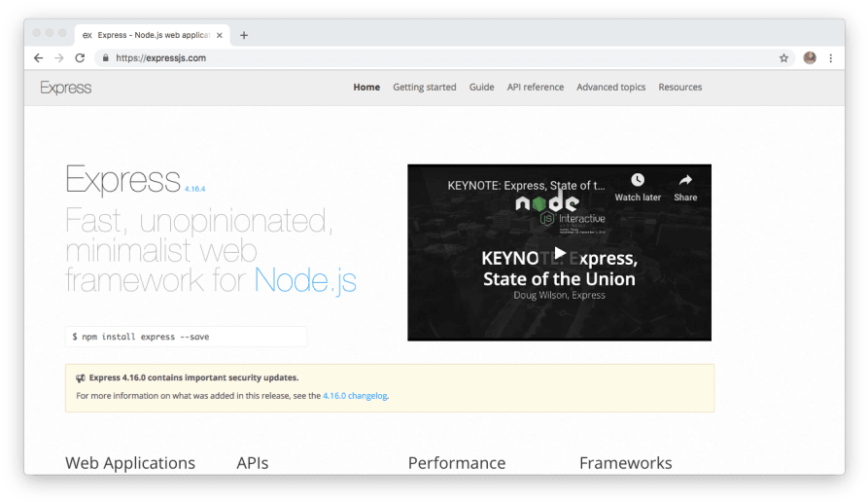Open the Resources navigation item
Screen dimensions: 868x503
(679, 88)
